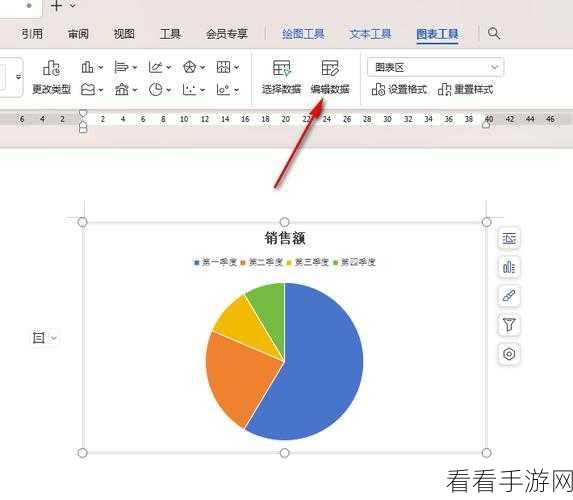Select the chart title 销售额

285,238
